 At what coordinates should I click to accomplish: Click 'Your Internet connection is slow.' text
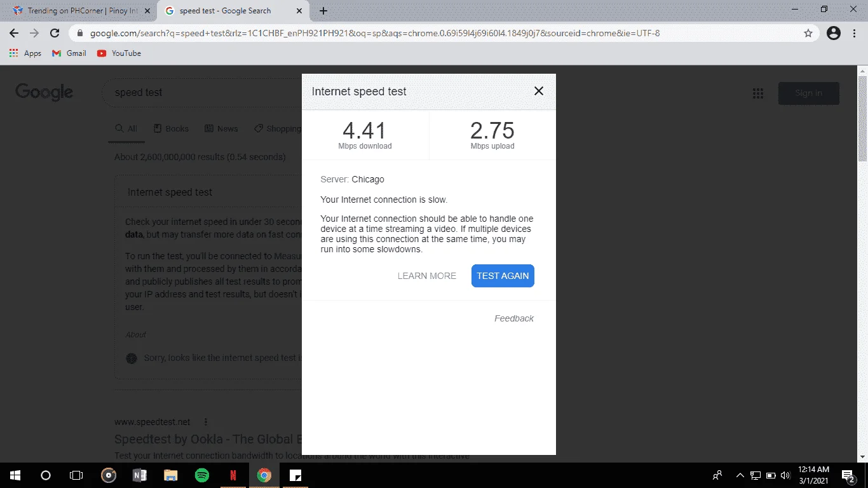(384, 200)
